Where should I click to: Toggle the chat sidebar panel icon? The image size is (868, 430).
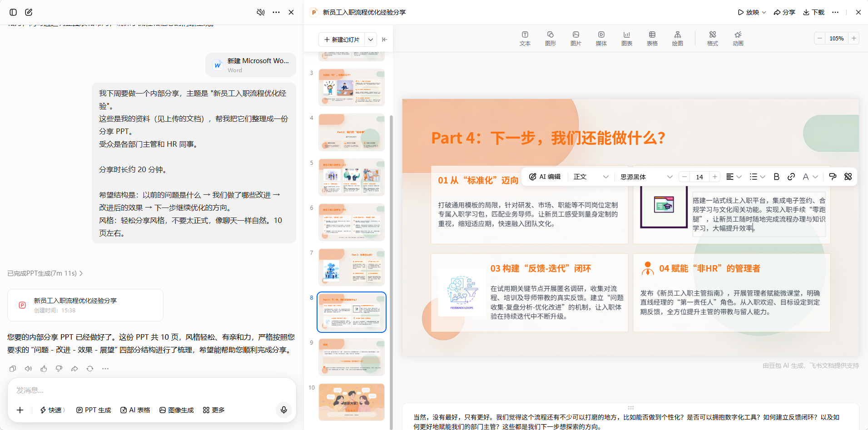(13, 12)
